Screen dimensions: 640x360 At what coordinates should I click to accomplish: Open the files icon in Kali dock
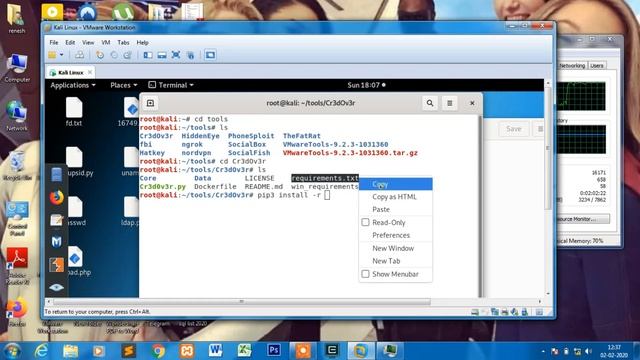(x=56, y=174)
